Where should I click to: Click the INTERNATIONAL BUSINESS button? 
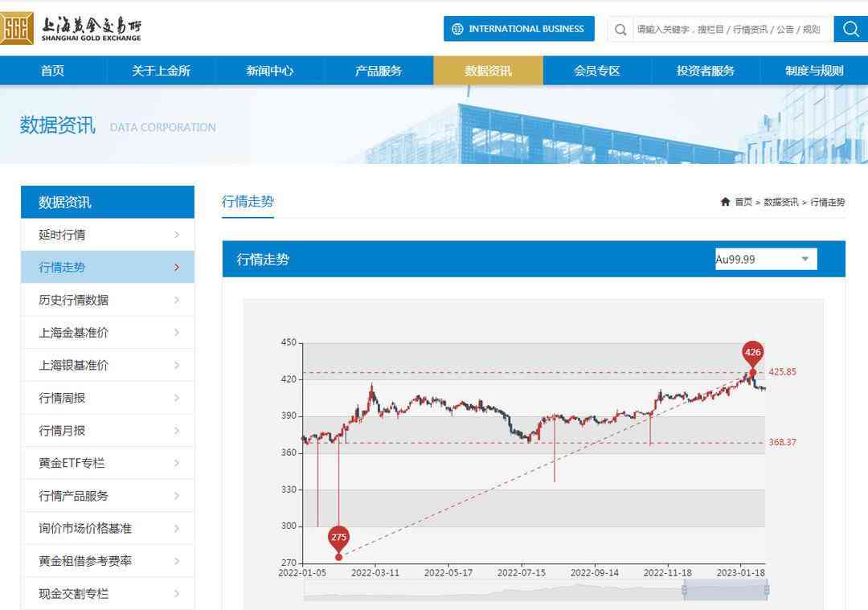(x=518, y=29)
